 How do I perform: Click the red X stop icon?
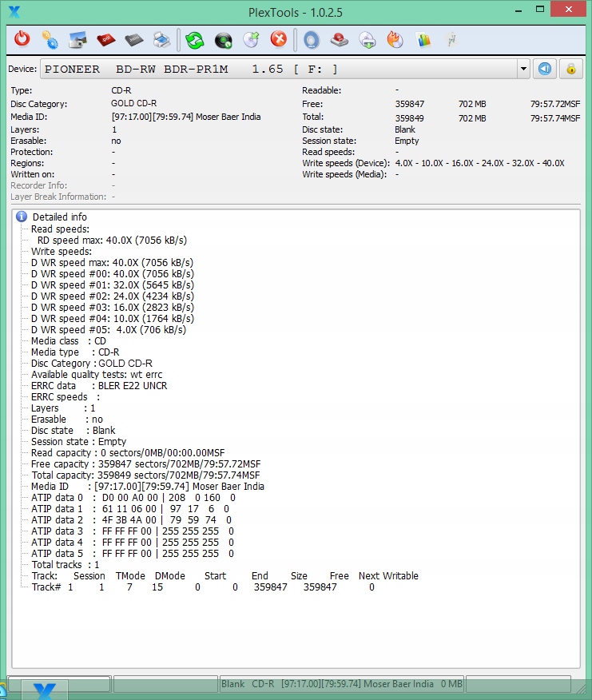click(x=278, y=39)
